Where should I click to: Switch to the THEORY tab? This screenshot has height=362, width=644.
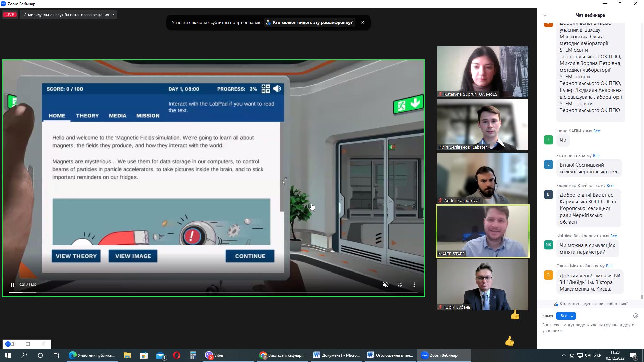pyautogui.click(x=87, y=116)
